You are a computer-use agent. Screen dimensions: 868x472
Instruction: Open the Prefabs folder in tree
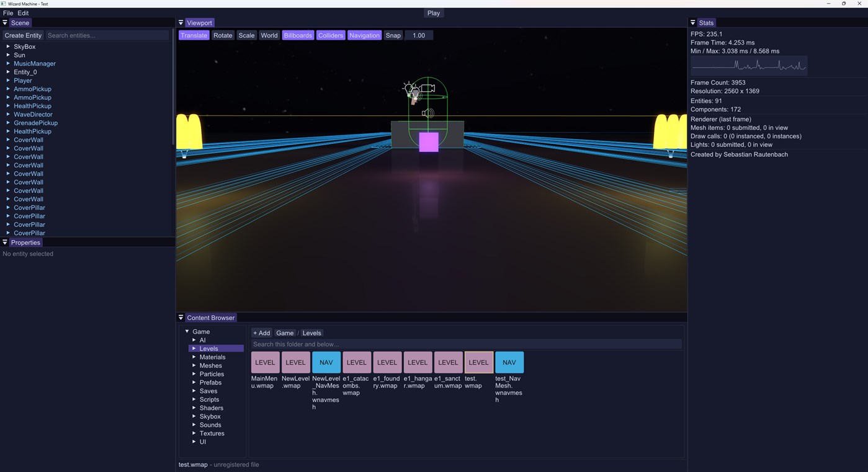click(x=210, y=383)
